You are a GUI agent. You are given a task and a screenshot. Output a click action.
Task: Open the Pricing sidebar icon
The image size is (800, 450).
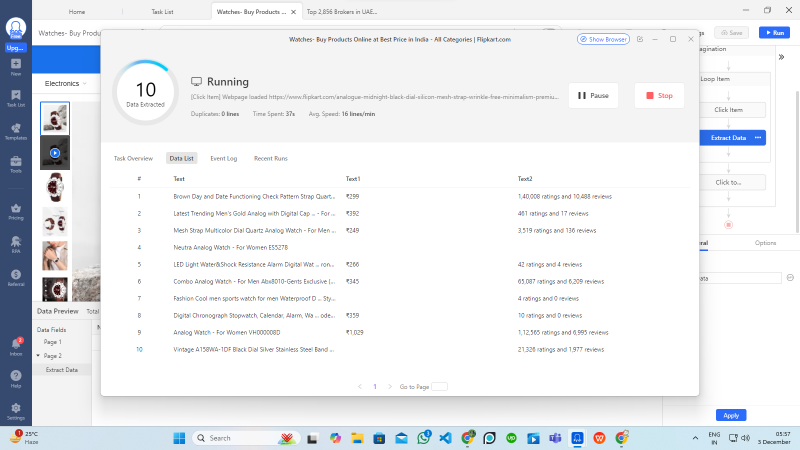15,211
